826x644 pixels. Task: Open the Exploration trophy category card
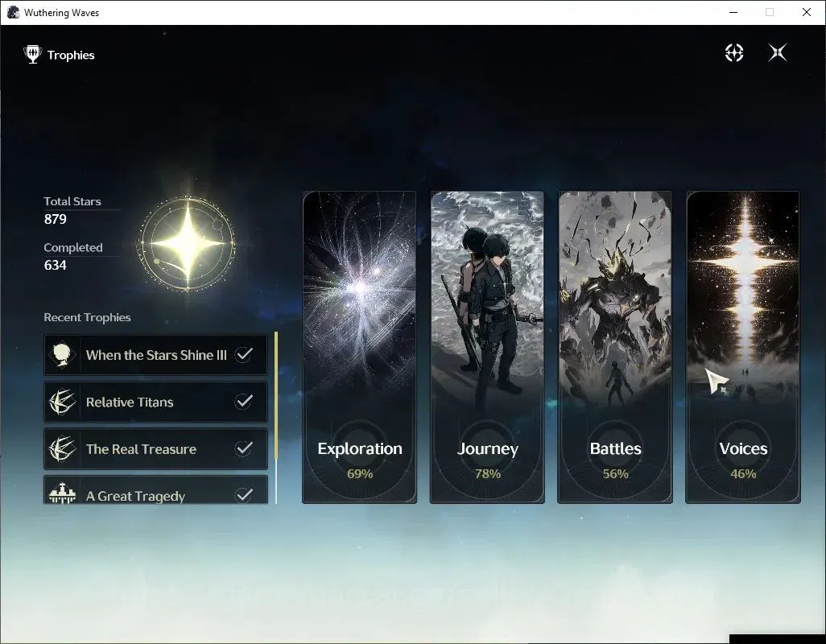[359, 347]
